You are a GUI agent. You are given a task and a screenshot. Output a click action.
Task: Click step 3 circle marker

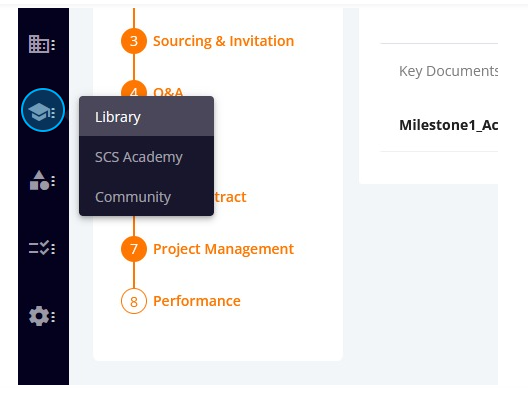point(134,41)
